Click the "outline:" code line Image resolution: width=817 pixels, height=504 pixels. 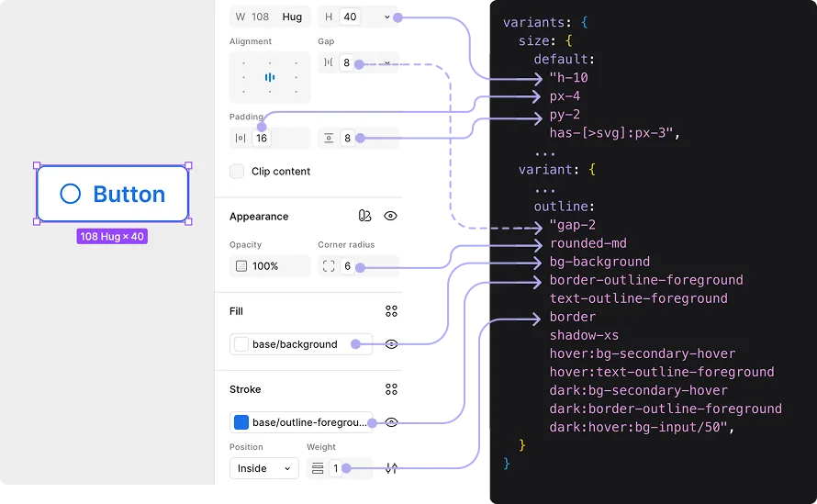(x=565, y=207)
